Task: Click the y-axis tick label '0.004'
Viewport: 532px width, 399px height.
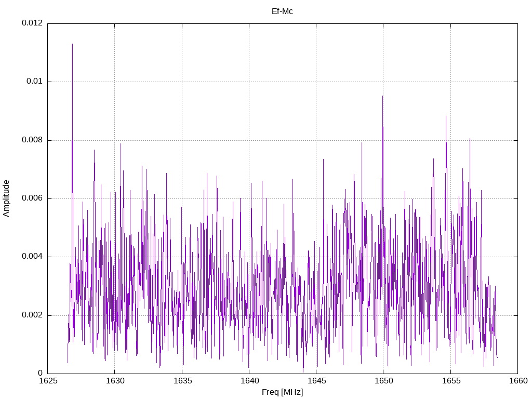Action: (x=32, y=257)
